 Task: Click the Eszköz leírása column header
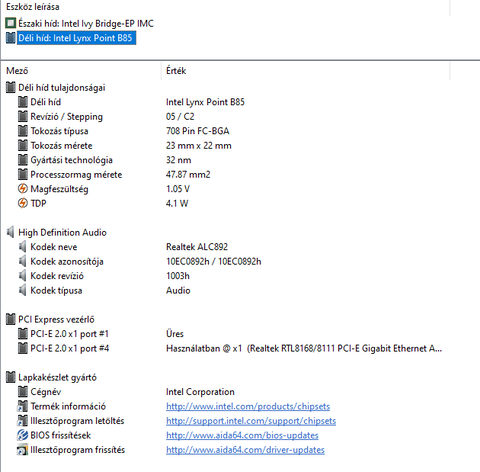tap(33, 6)
